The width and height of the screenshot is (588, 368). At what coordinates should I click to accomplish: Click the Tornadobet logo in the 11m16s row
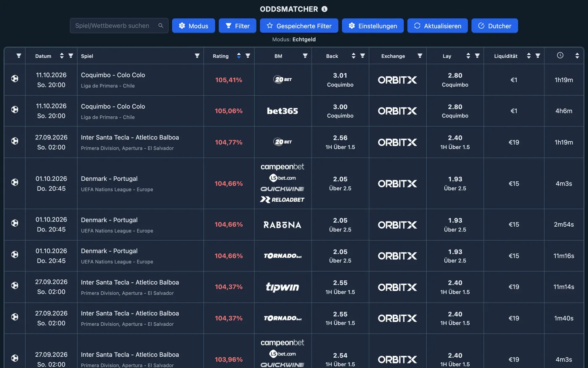pos(282,256)
